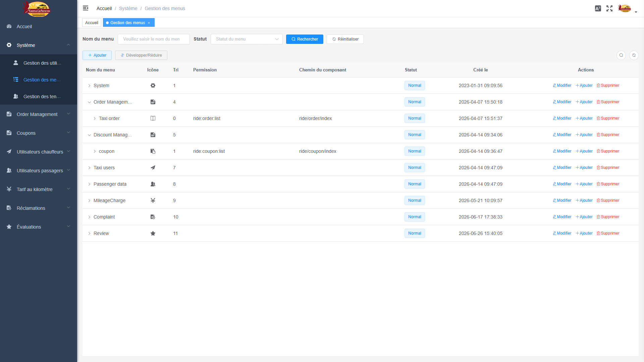Collapse the Système sidebar menu
Viewport: 644px width, 362px height.
tap(39, 45)
